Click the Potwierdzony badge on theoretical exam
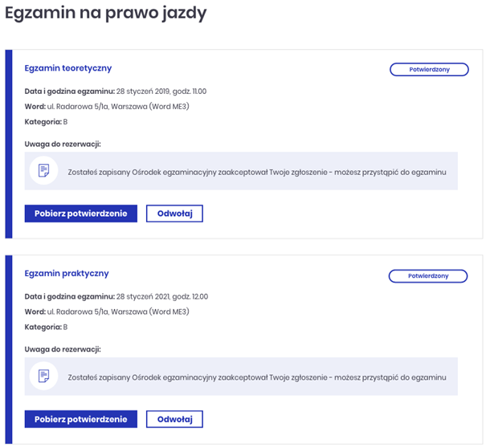486x448 pixels. [x=429, y=69]
